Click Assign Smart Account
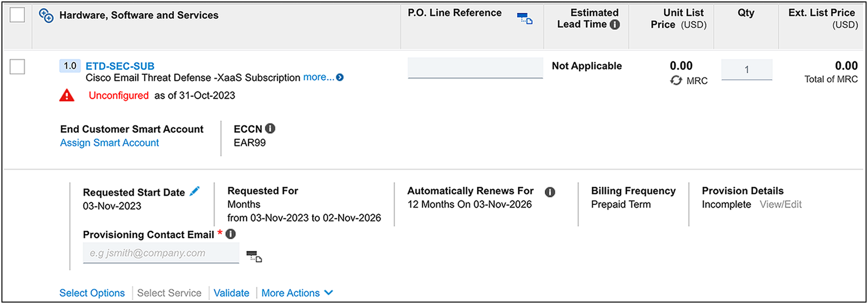868x304 pixels. tap(109, 142)
